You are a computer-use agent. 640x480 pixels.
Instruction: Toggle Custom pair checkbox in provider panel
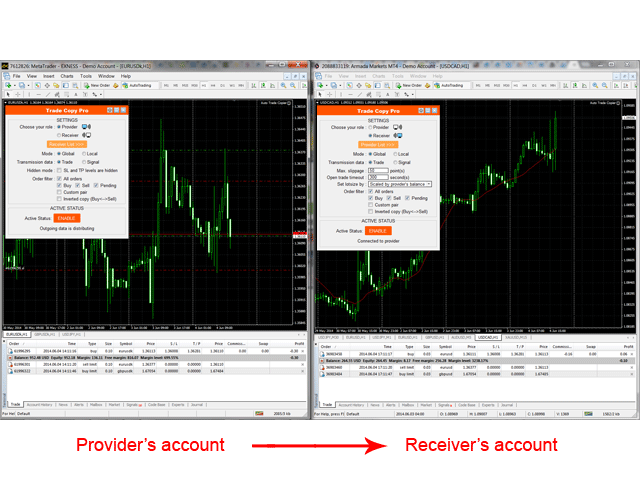click(59, 192)
